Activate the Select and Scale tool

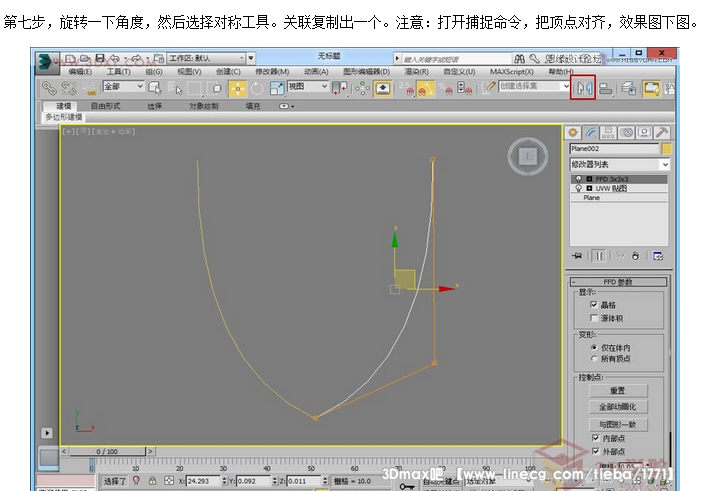pos(277,88)
